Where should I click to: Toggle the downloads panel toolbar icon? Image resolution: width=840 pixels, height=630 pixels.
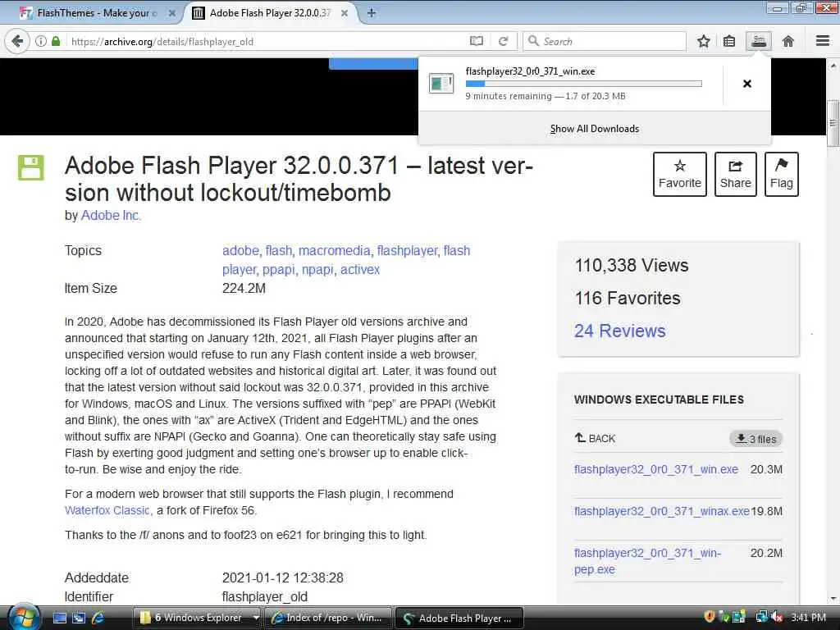[x=759, y=41]
